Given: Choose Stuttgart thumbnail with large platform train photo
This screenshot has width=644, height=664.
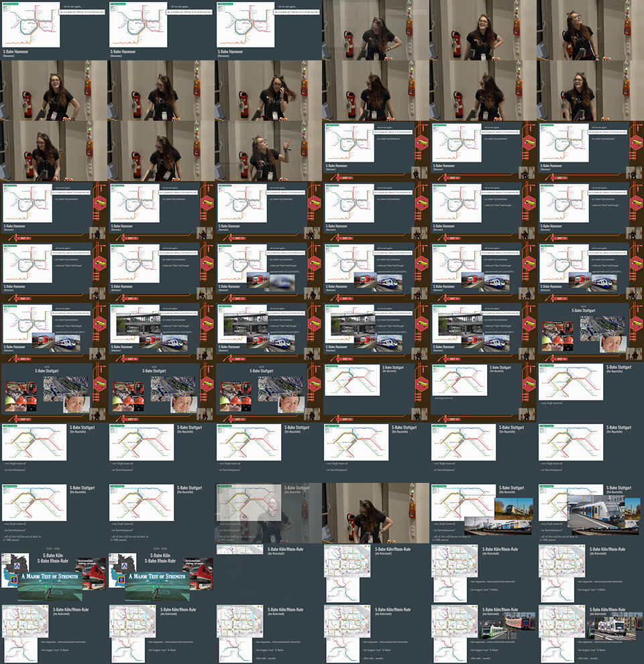Looking at the screenshot, I should (x=590, y=513).
